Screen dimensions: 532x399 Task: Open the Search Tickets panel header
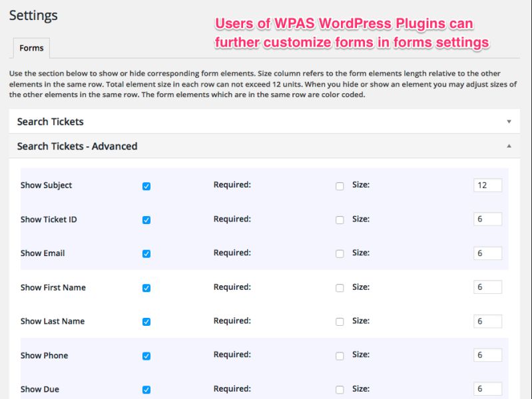point(264,121)
